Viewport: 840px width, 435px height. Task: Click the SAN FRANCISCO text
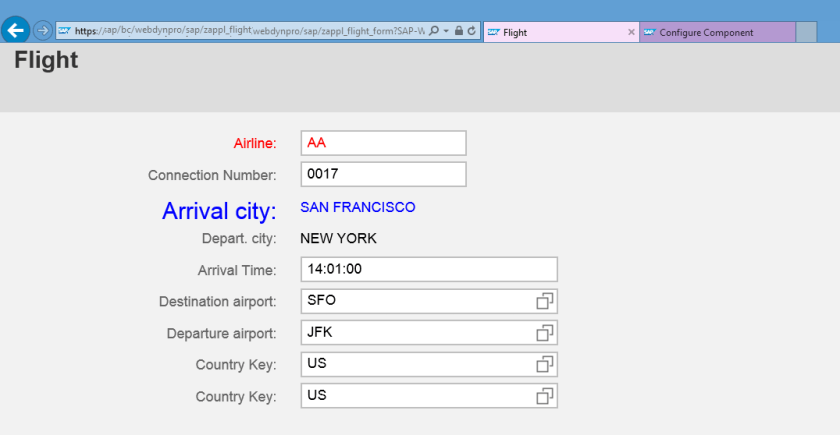coord(358,207)
